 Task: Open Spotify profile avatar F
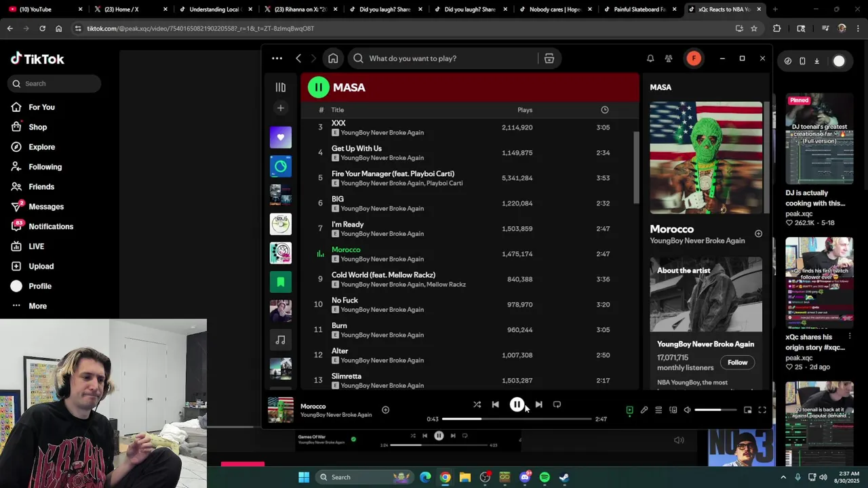pos(693,58)
